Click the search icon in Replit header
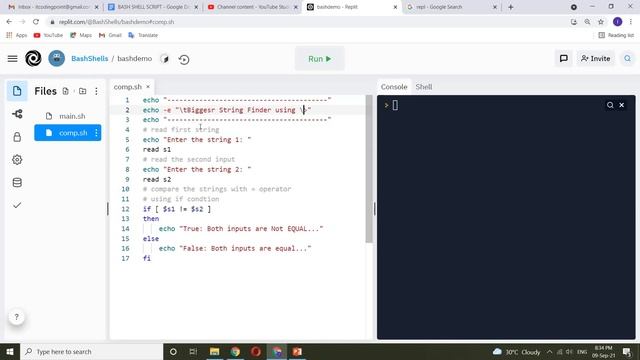This screenshot has width=640, height=360. click(x=628, y=58)
